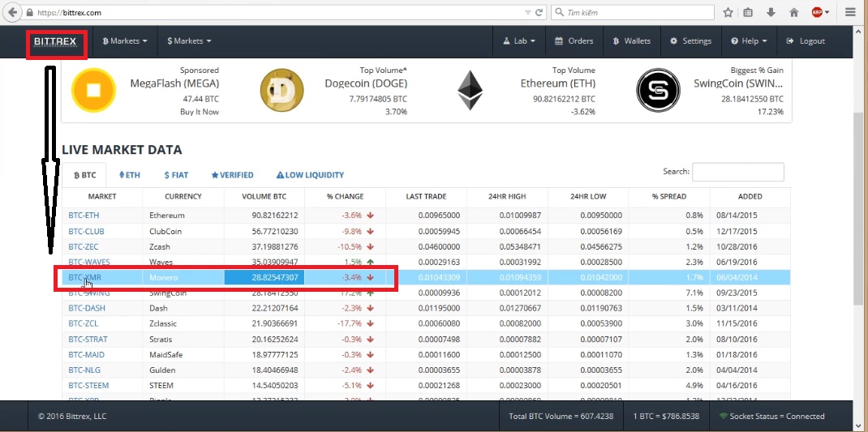Switch to the VERIFIED tab

232,175
